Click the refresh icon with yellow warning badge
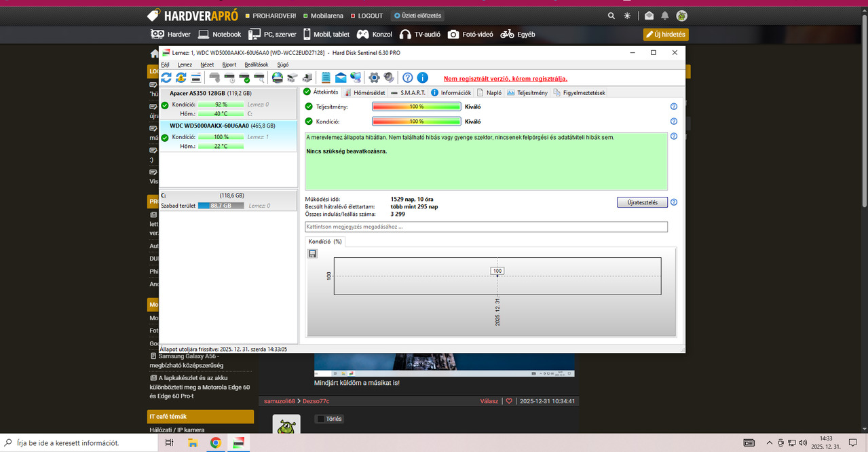Viewport: 868px width, 452px height. click(x=181, y=78)
